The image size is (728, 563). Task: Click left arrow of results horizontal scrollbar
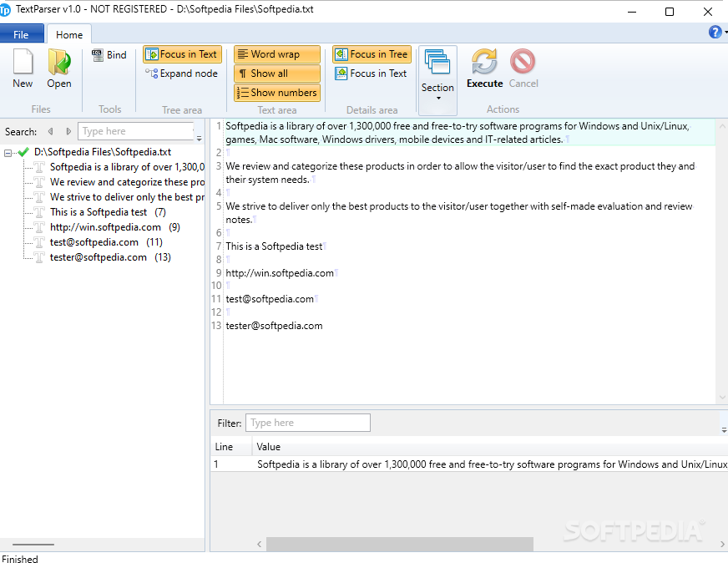[x=259, y=544]
